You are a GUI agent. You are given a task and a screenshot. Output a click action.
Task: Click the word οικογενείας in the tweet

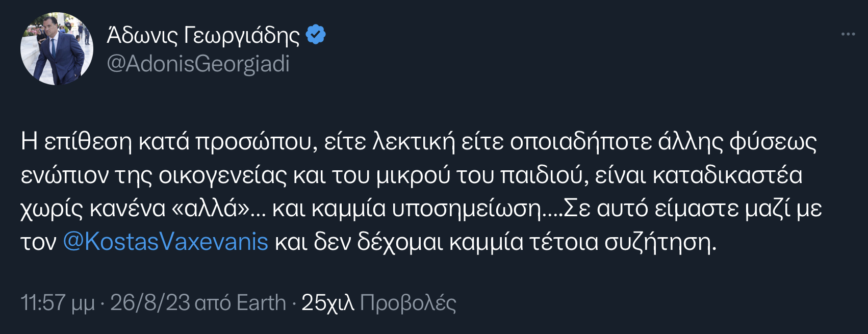pos(223,175)
